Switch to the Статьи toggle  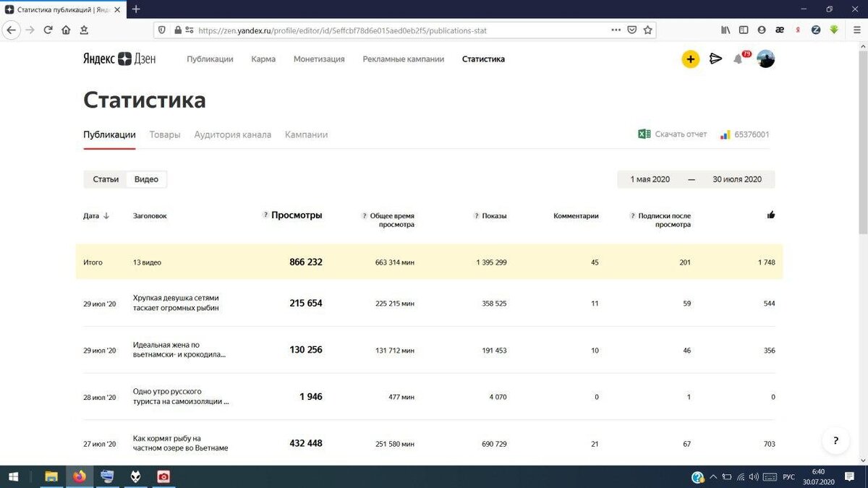(x=106, y=179)
